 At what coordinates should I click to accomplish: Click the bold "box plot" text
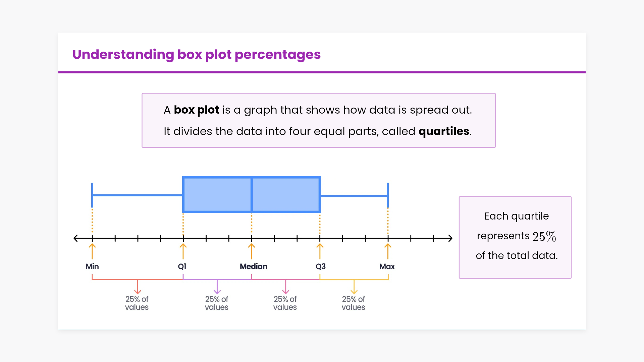click(x=196, y=110)
